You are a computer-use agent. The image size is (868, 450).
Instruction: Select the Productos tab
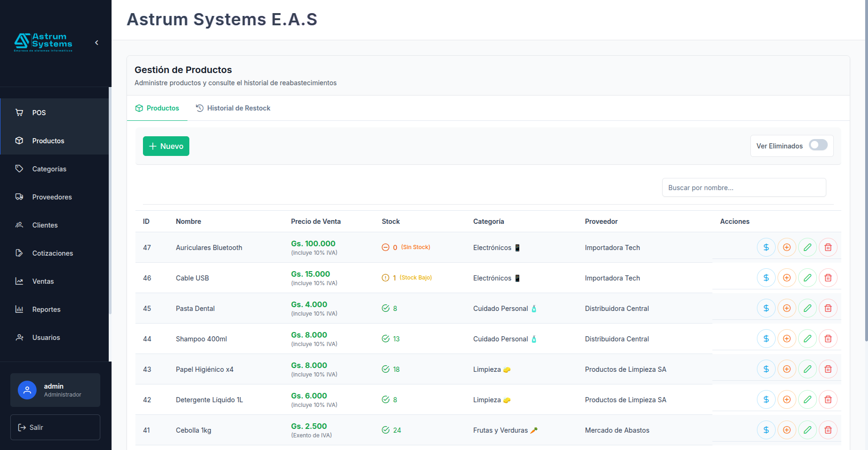157,108
